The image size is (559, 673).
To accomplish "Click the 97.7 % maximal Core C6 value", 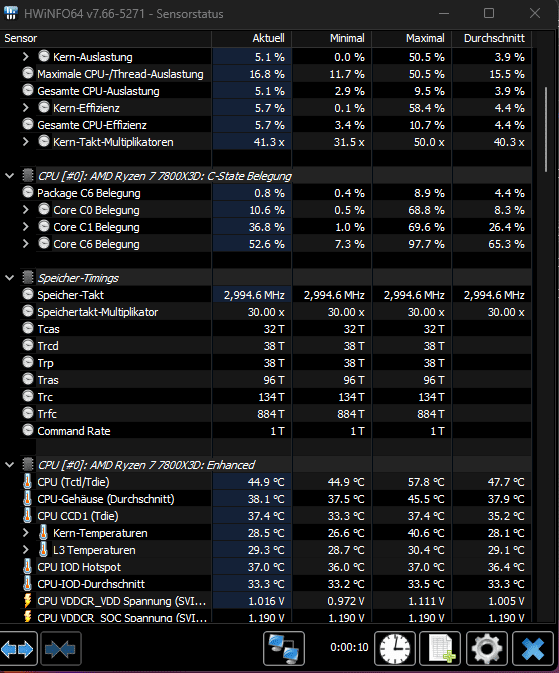I will [426, 244].
